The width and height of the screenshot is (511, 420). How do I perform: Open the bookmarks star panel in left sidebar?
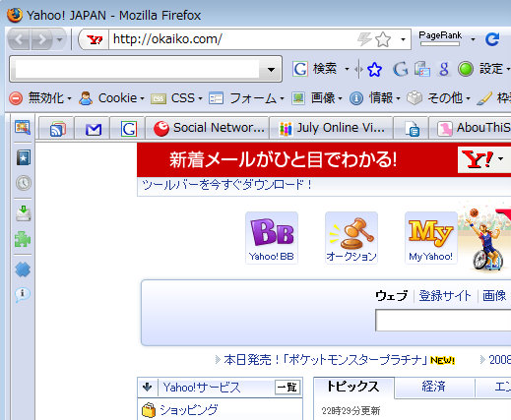tap(24, 157)
